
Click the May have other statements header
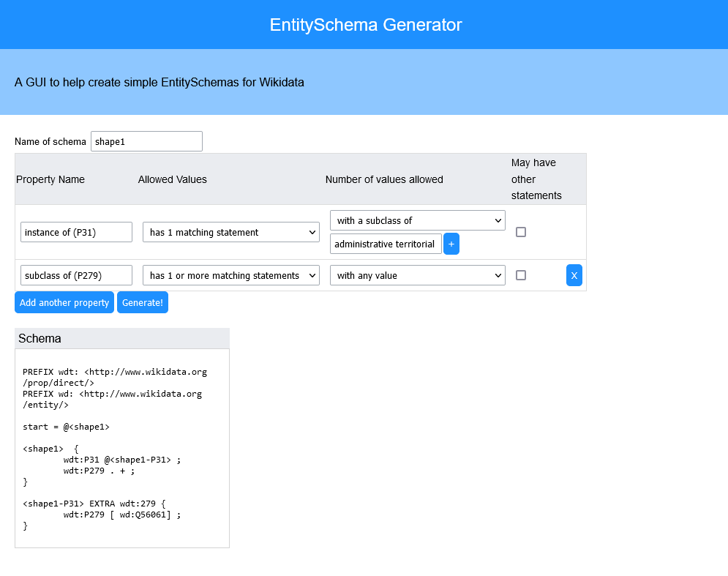[536, 179]
